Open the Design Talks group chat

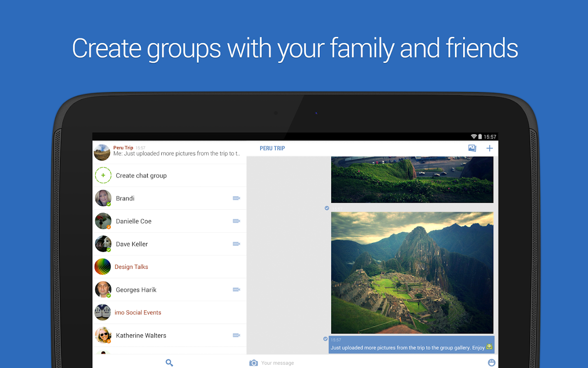coord(170,267)
